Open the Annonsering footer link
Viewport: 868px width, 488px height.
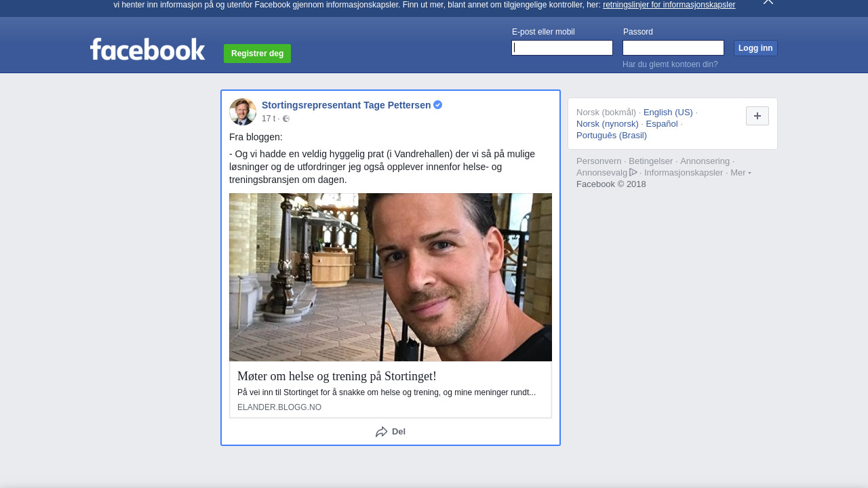[705, 161]
